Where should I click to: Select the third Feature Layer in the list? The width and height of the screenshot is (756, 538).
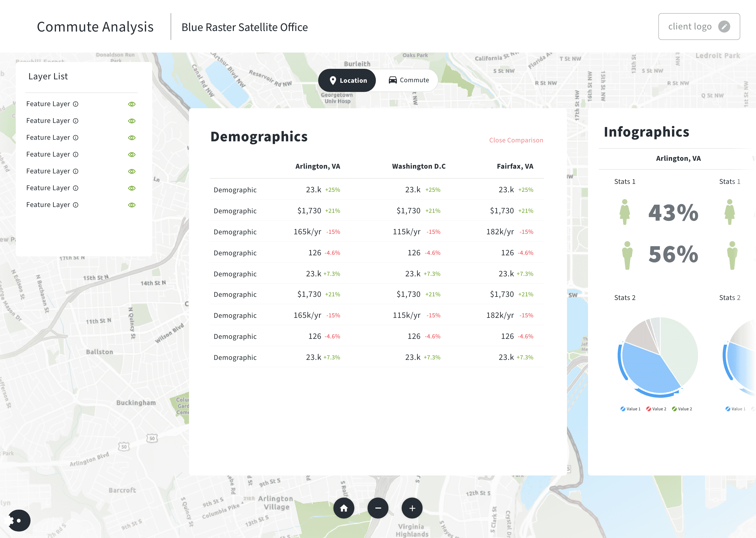click(x=48, y=137)
